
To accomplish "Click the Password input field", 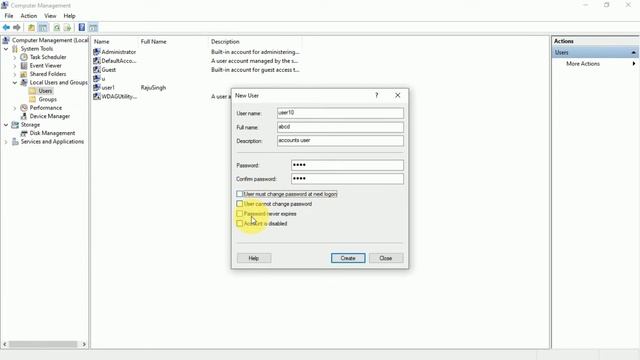I will (347, 165).
